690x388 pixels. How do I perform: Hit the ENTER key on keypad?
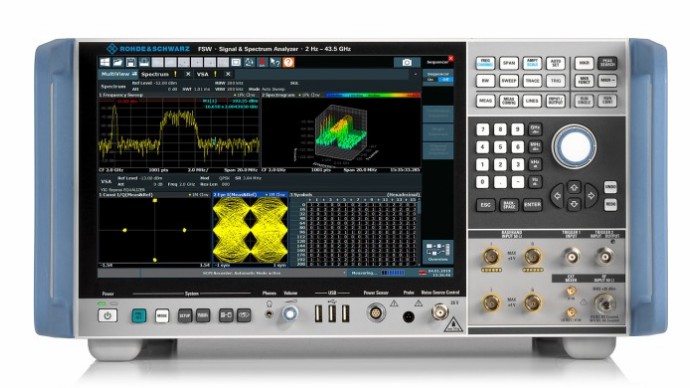(x=532, y=205)
